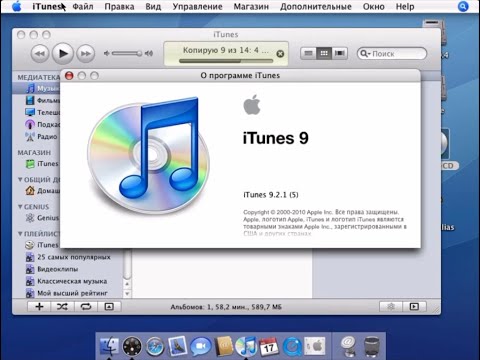Click the next track forward button
Image resolution: width=480 pixels, height=360 pixels.
pyautogui.click(x=86, y=53)
